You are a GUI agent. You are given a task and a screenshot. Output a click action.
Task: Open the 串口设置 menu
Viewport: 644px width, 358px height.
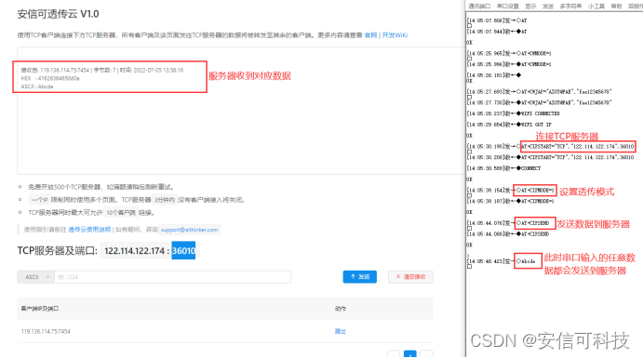[x=507, y=7]
